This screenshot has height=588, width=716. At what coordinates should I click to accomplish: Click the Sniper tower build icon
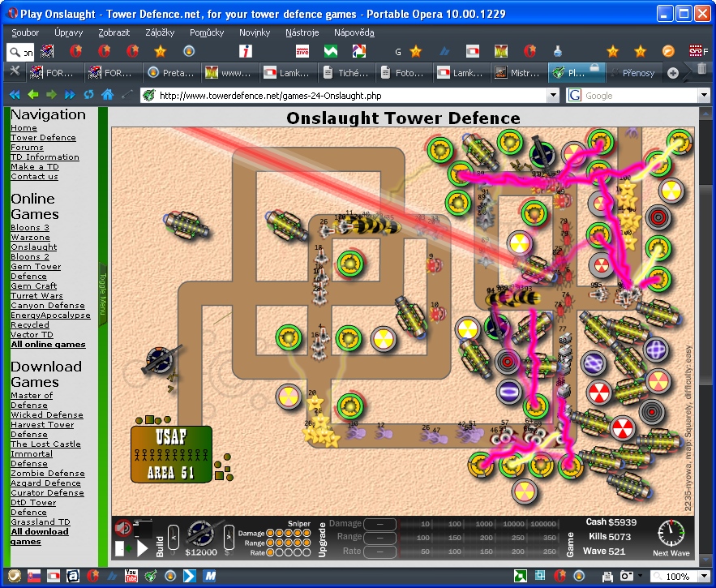click(x=199, y=533)
